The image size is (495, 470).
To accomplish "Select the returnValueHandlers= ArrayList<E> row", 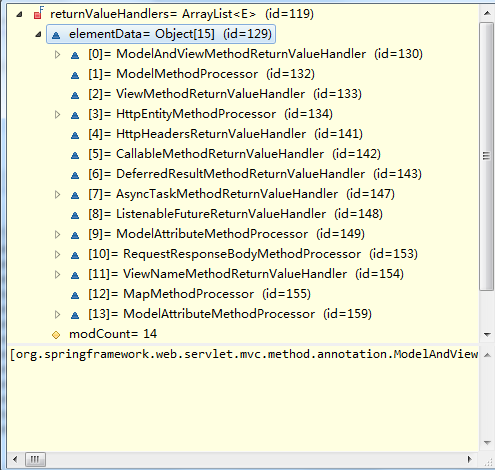I will click(x=182, y=14).
